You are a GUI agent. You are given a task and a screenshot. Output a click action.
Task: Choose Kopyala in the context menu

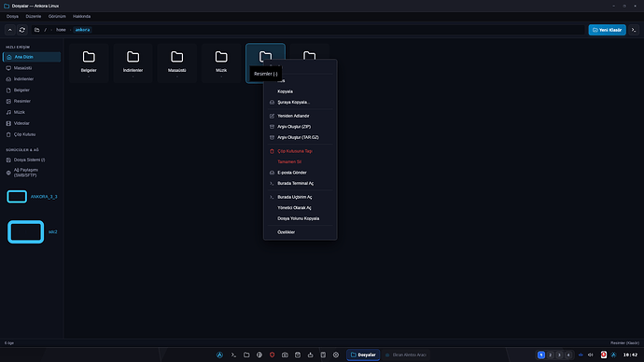pos(301,91)
